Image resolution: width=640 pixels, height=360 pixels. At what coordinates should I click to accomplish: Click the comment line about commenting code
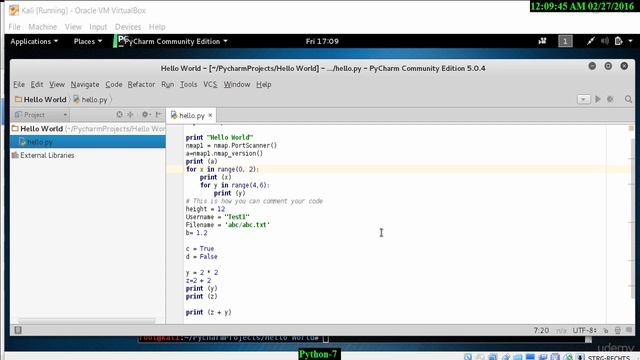point(254,201)
